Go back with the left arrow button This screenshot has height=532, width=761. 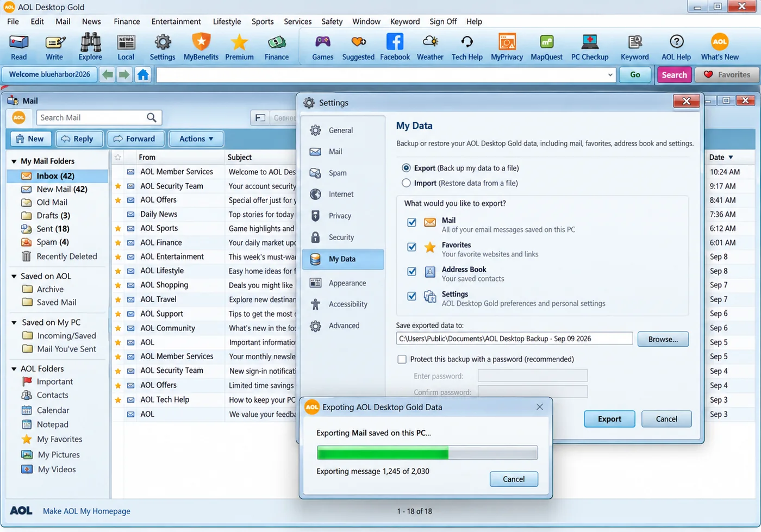click(x=108, y=74)
